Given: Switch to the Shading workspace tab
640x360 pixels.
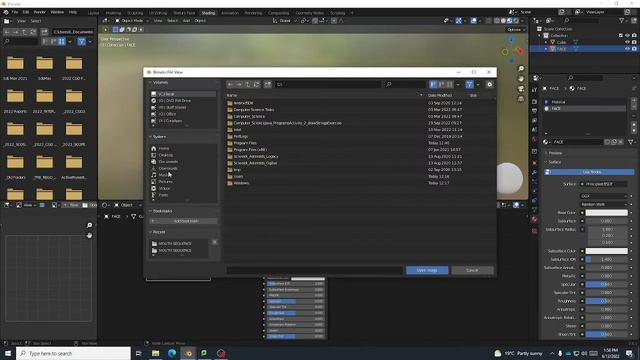Looking at the screenshot, I should coord(208,13).
